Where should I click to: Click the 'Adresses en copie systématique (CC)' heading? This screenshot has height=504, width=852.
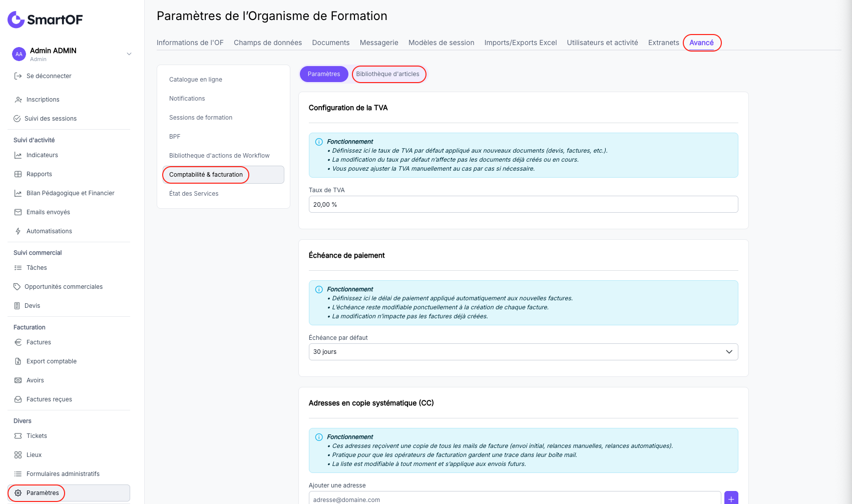tap(371, 403)
